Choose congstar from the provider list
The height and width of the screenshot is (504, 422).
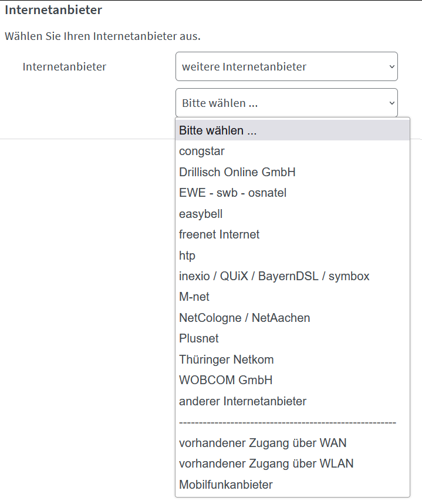coord(292,151)
